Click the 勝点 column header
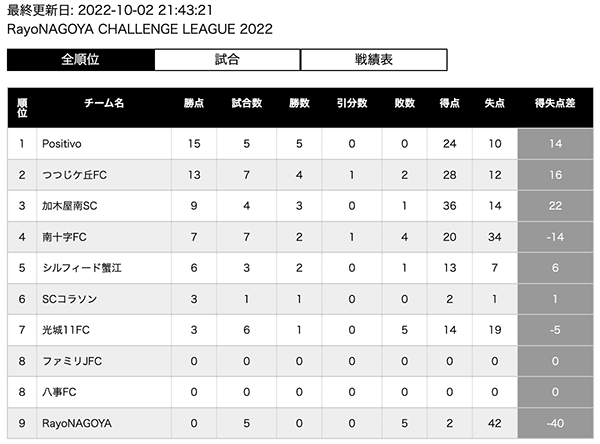 [194, 103]
